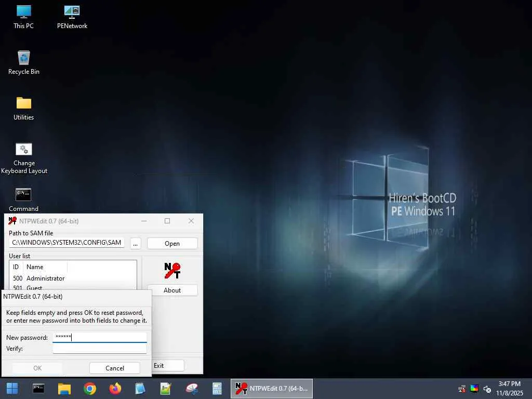Viewport: 532px width, 399px height.
Task: Launch Firefox from the taskbar
Action: coord(115,389)
